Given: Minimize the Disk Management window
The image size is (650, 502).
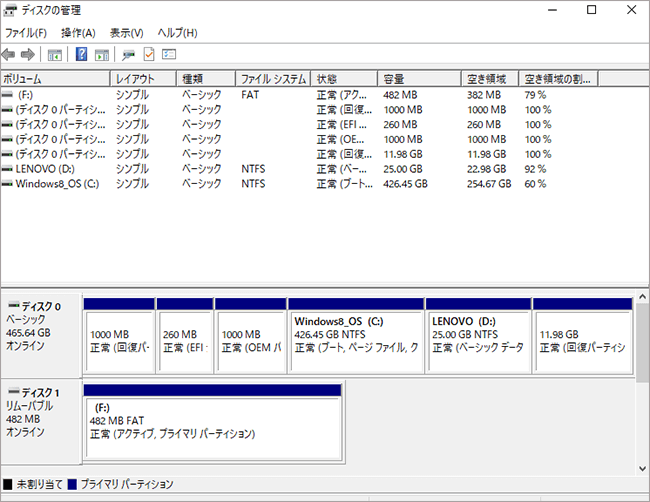Looking at the screenshot, I should pyautogui.click(x=552, y=10).
